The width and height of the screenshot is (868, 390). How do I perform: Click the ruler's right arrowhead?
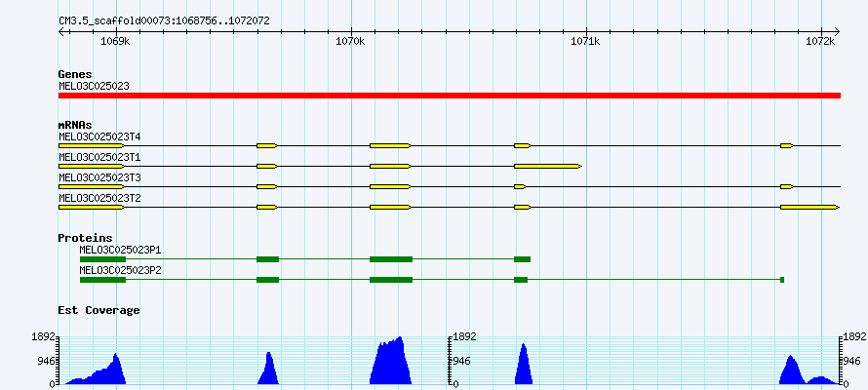click(x=837, y=31)
